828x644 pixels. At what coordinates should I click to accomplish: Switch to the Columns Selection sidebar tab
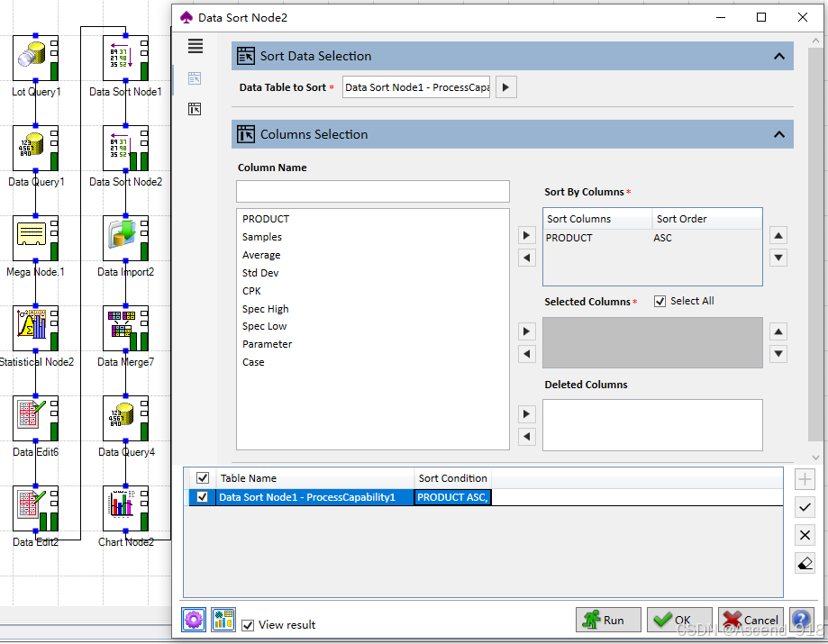tap(195, 108)
